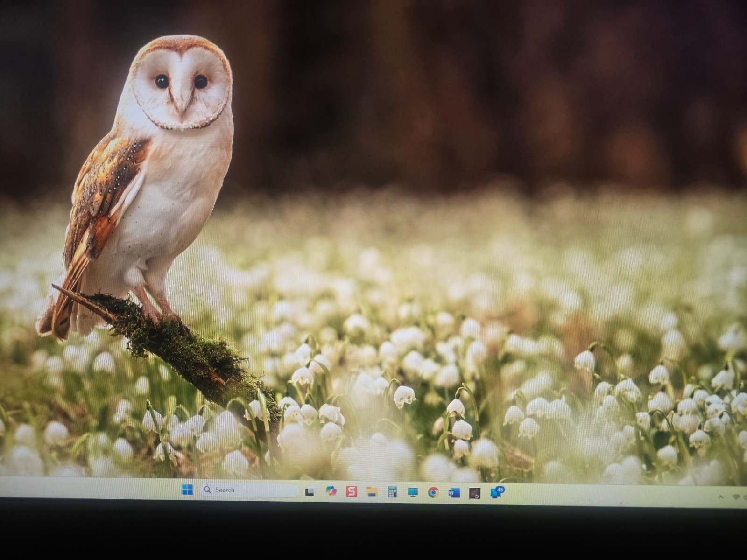747x560 pixels.
Task: Click the taskbar Search box
Action: pos(250,490)
